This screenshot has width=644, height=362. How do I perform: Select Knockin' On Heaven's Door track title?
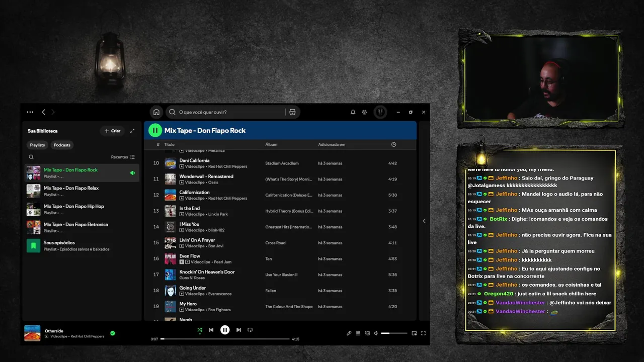coord(207,272)
